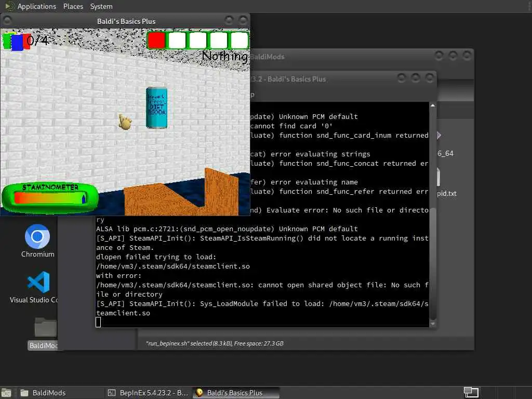Click the terminal scrollbar up arrow
Image resolution: width=532 pixels, height=399 pixels.
433,106
